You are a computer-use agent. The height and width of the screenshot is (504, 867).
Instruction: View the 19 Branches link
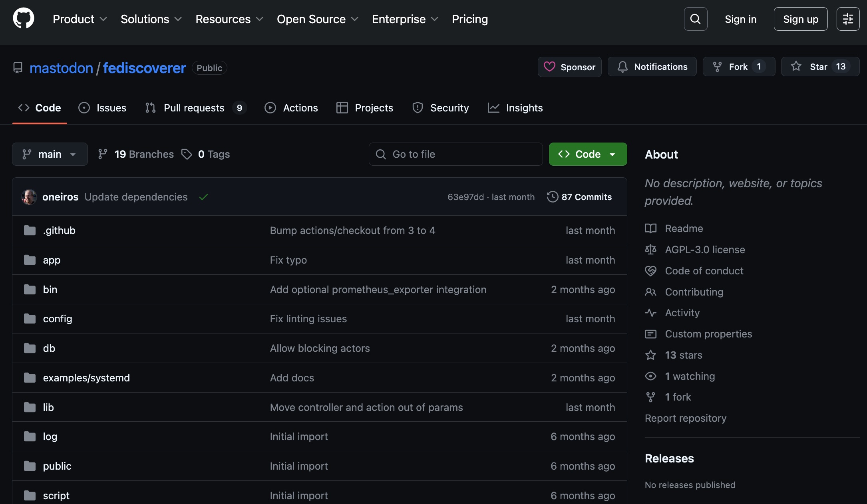pos(136,154)
